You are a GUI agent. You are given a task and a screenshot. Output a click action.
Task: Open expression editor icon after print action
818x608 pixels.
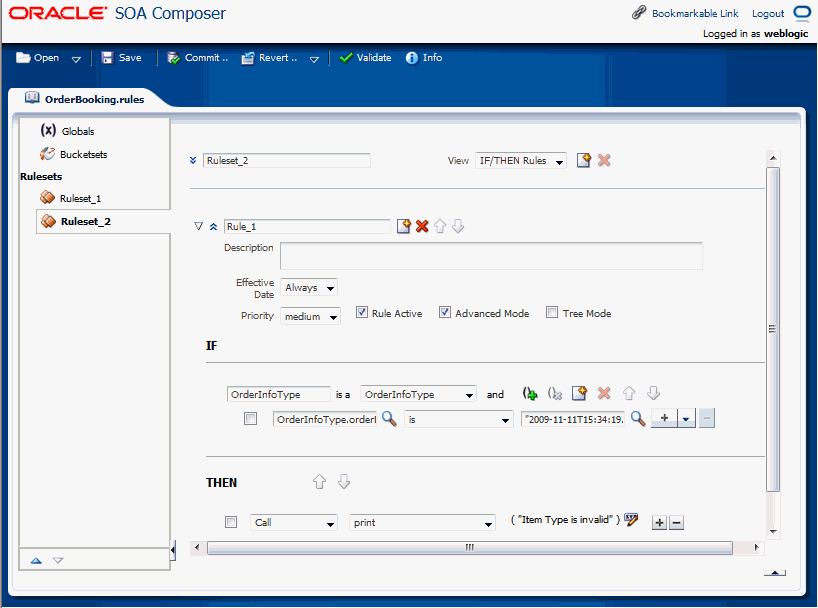click(x=631, y=520)
